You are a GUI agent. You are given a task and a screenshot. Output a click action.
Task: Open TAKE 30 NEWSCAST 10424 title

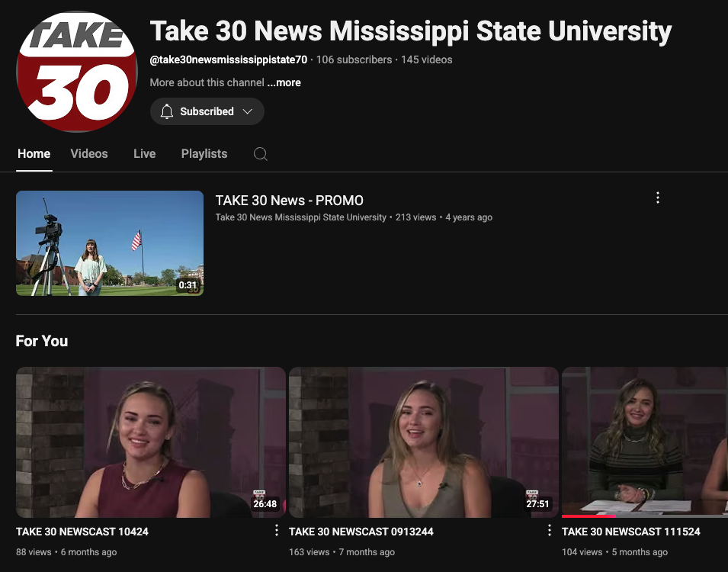coord(82,532)
